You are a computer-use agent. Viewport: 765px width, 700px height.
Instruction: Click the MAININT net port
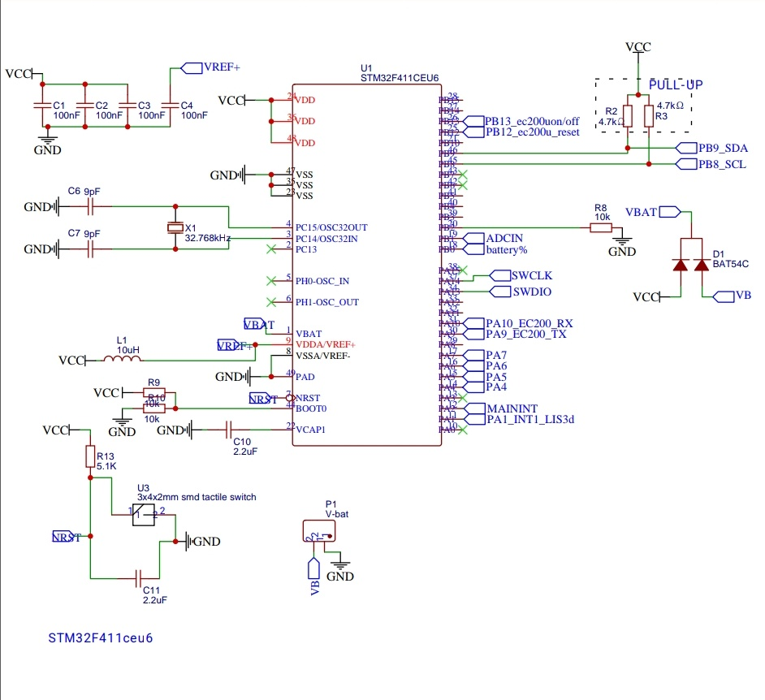tap(499, 408)
